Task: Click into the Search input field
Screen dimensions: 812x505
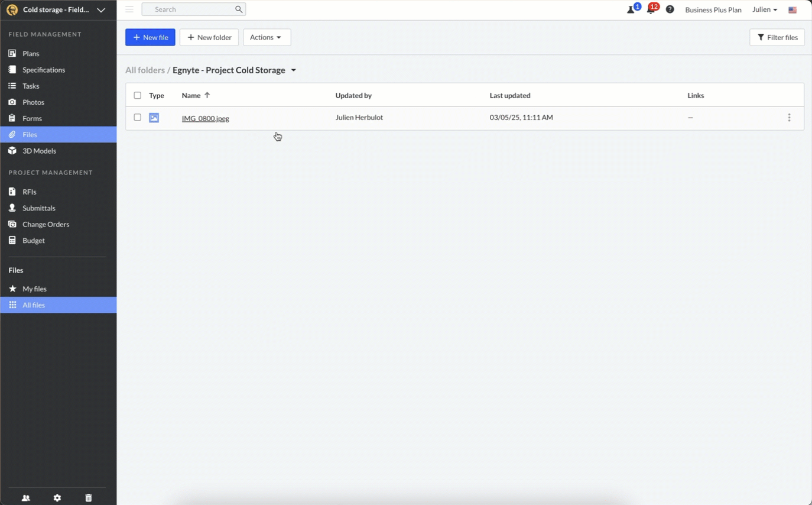Action: [190, 9]
